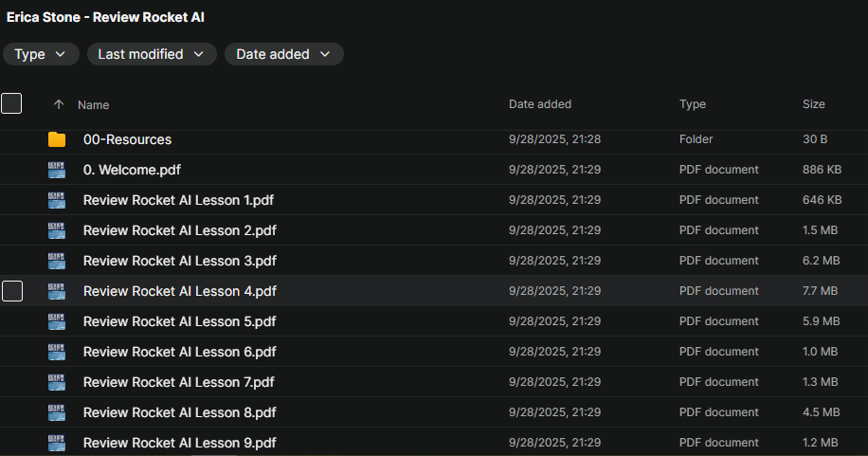Expand the Type filter dropdown
This screenshot has width=868, height=456.
40,54
